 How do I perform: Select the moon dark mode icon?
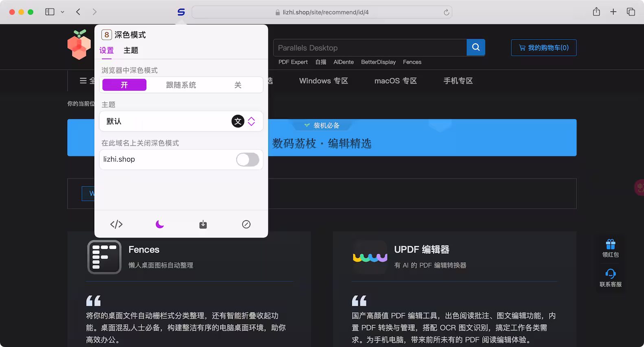160,224
